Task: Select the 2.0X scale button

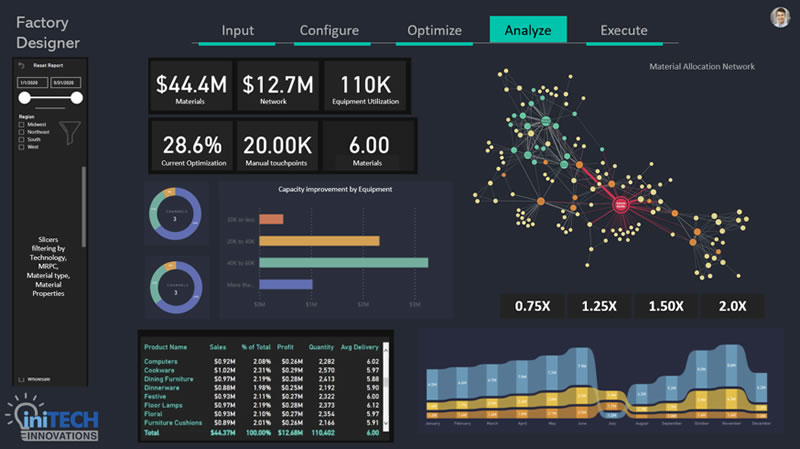Action: click(731, 306)
